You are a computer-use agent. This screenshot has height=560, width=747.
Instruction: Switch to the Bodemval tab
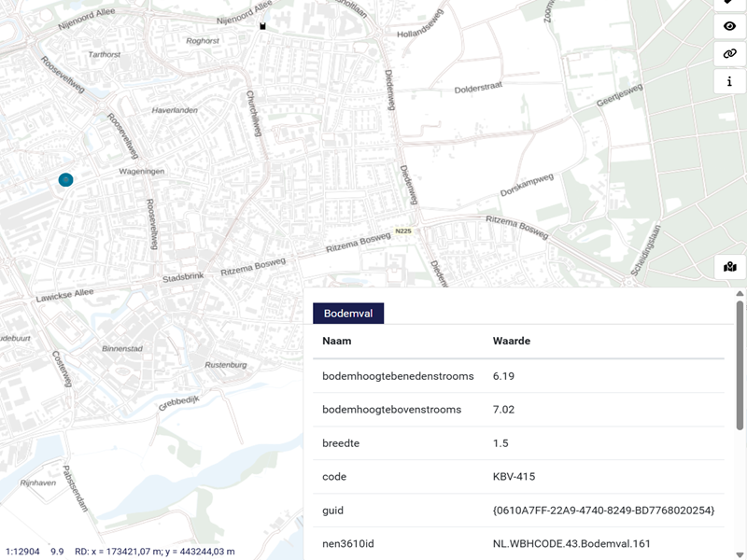[348, 314]
